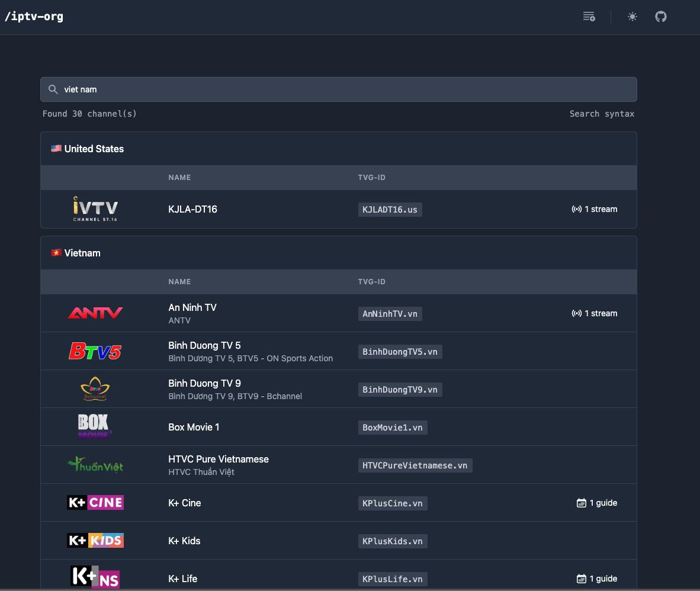The width and height of the screenshot is (700, 591).
Task: Click the HTVC Thuần Việt alternate name
Action: pyautogui.click(x=201, y=472)
